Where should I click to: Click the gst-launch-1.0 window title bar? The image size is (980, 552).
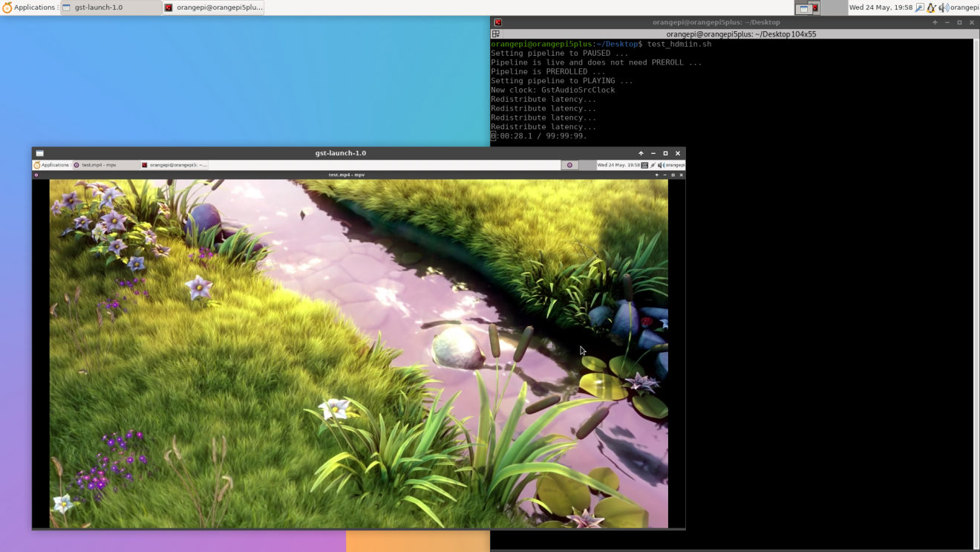(x=341, y=153)
